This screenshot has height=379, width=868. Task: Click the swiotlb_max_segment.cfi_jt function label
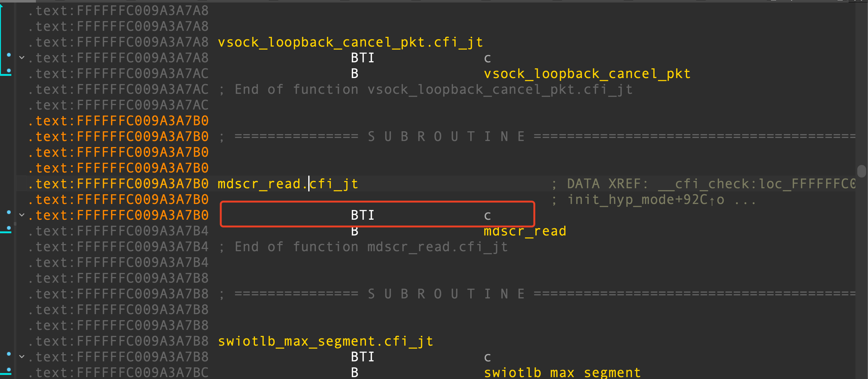[x=325, y=341]
